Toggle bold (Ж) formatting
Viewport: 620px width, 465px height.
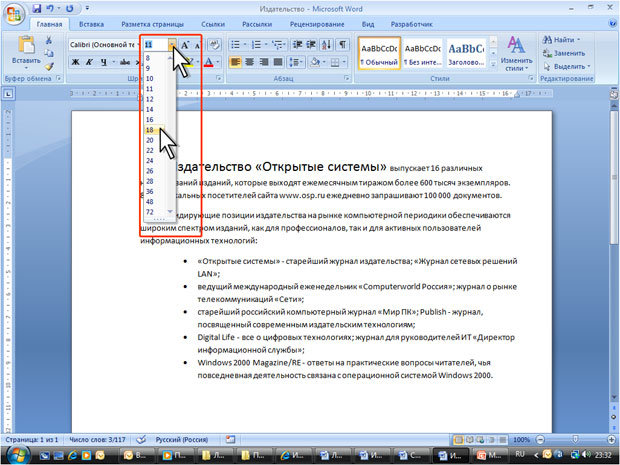click(x=75, y=62)
